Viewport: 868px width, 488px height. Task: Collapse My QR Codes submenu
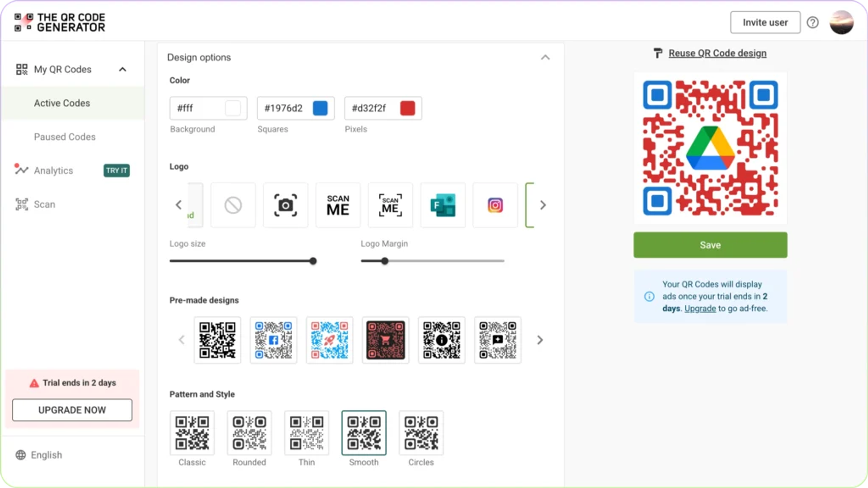[x=123, y=69]
